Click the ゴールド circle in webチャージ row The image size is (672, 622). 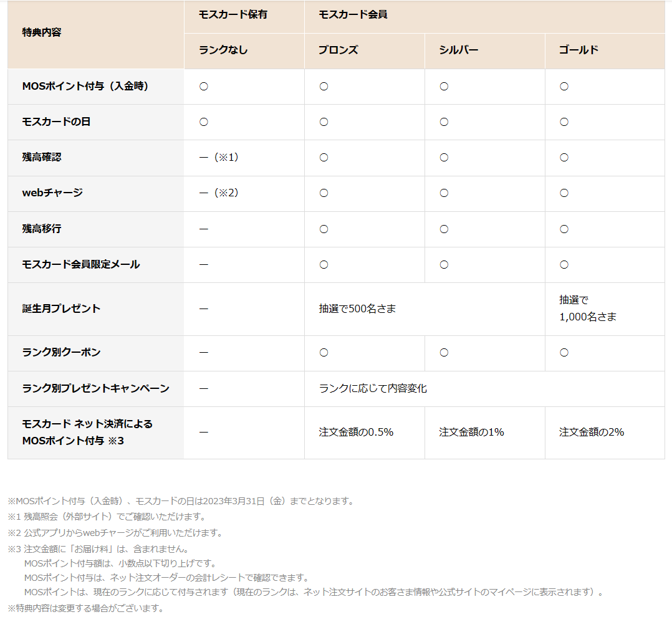564,193
